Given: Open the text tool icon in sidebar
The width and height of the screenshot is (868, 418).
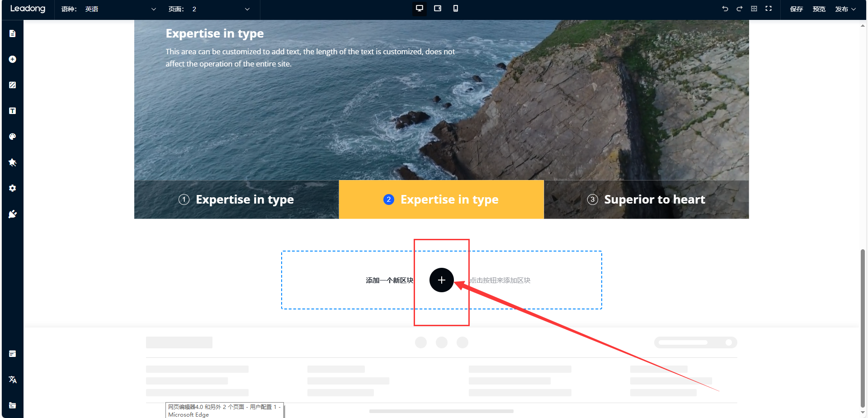Looking at the screenshot, I should (x=13, y=111).
